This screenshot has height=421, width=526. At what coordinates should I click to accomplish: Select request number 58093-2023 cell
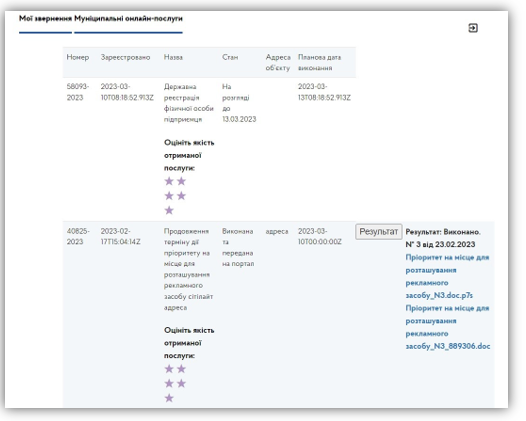(78, 92)
